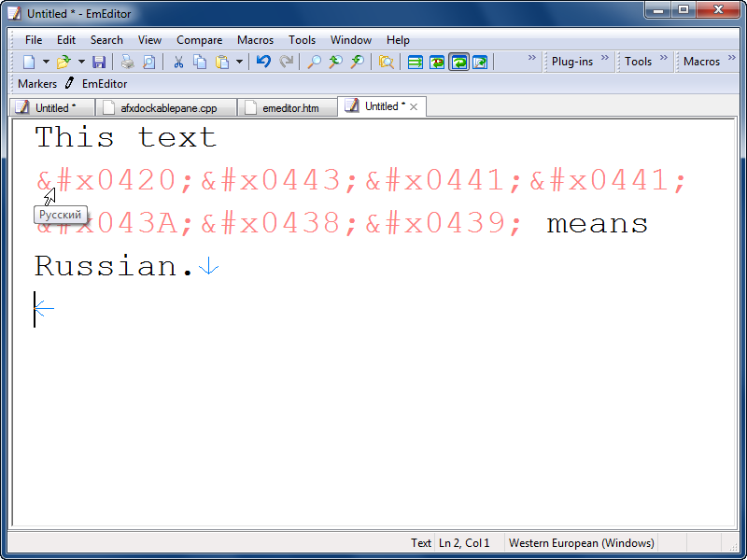Screen dimensions: 747x560
Task: Create a new file with New icon
Action: coord(29,62)
